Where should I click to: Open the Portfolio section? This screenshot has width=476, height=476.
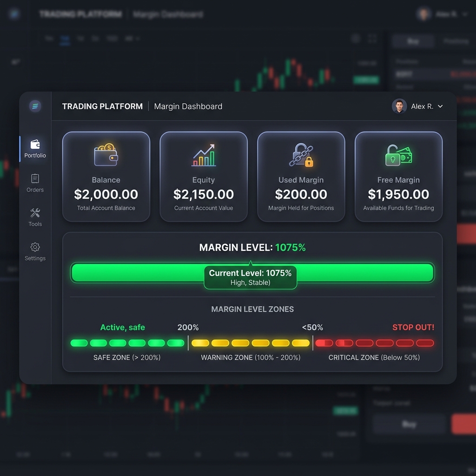pyautogui.click(x=35, y=149)
